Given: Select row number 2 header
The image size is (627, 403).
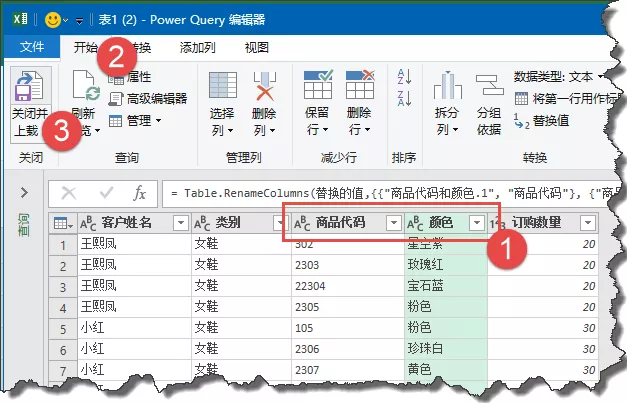Looking at the screenshot, I should (x=63, y=266).
